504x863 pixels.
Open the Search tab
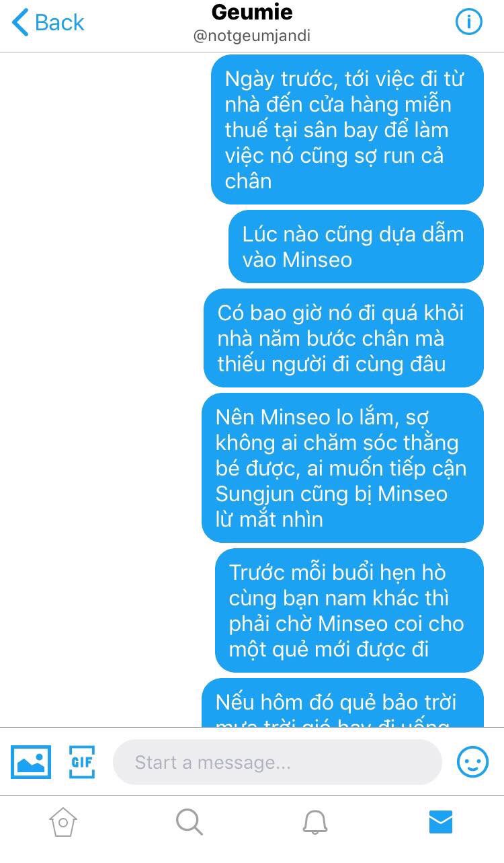click(189, 822)
